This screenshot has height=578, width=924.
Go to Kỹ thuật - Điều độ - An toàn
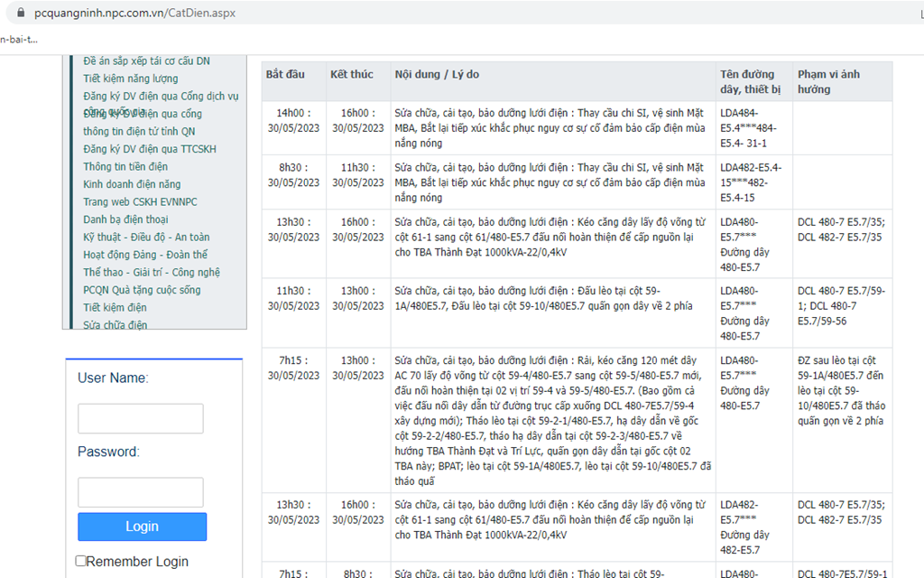146,238
